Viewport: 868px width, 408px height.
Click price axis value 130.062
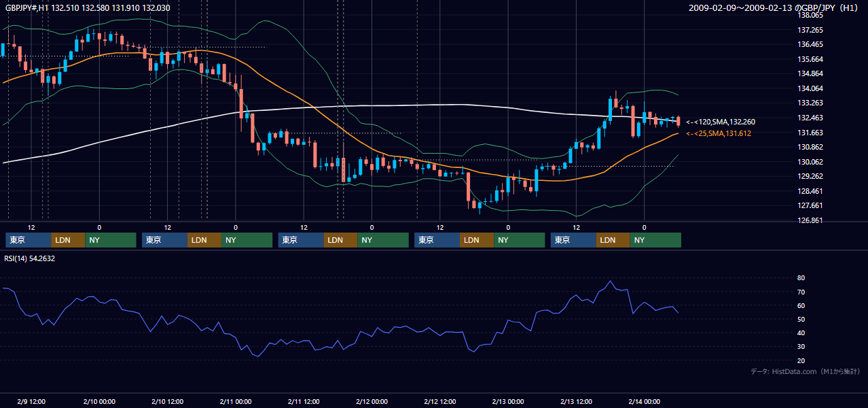coord(811,162)
